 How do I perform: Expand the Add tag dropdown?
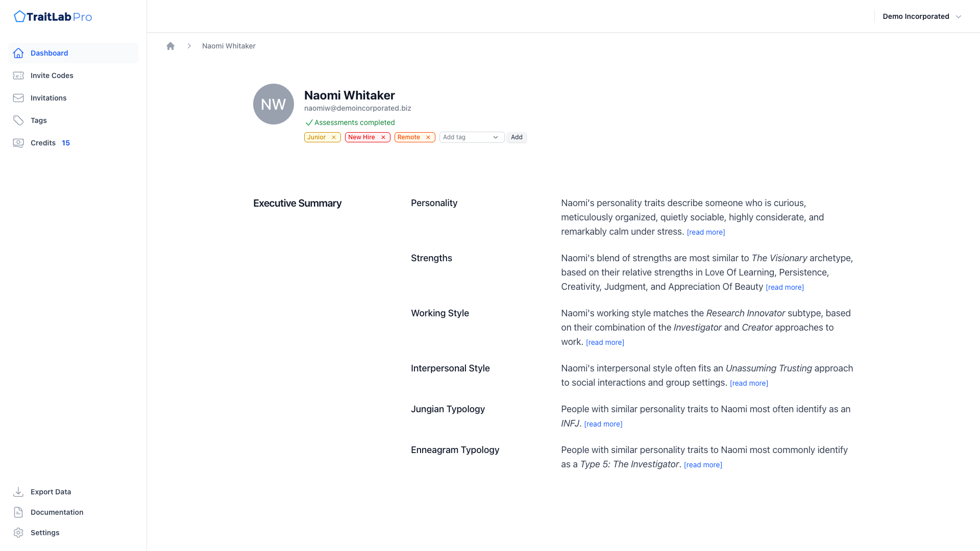pos(471,137)
